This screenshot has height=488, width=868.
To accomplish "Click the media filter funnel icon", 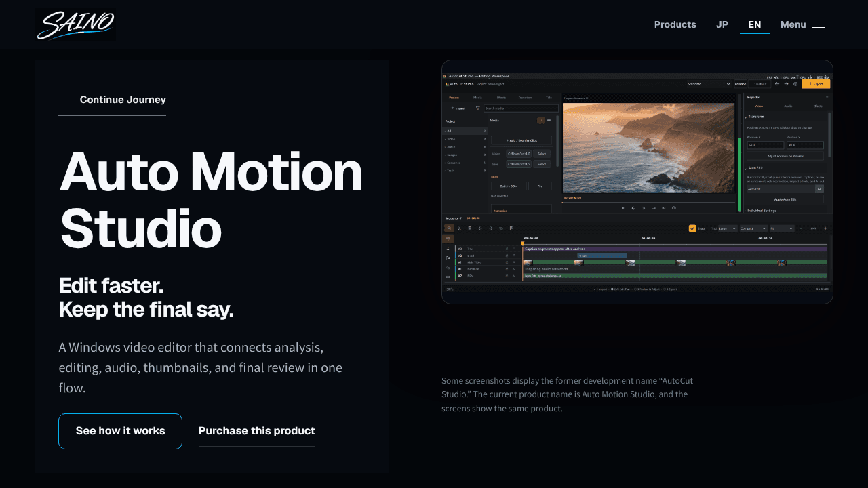I will pos(477,108).
